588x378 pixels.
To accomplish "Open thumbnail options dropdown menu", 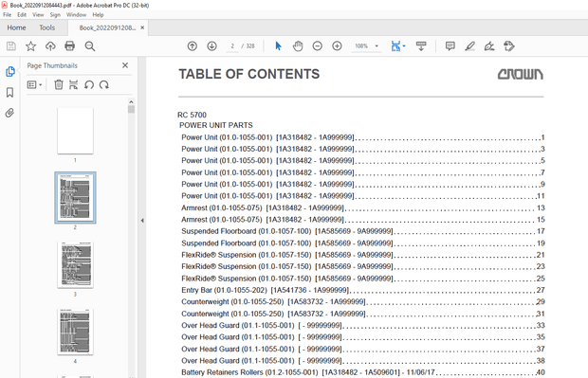I will point(34,84).
